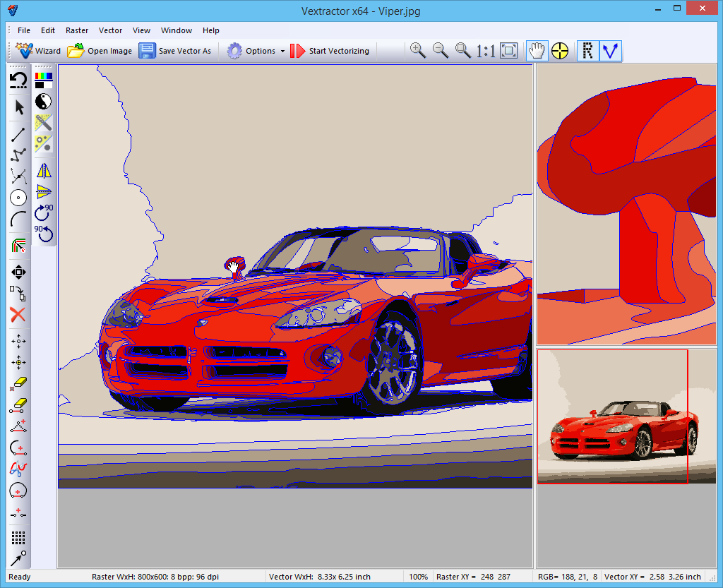The image size is (723, 588).
Task: Open the color palette spectrum icon
Action: tap(44, 79)
